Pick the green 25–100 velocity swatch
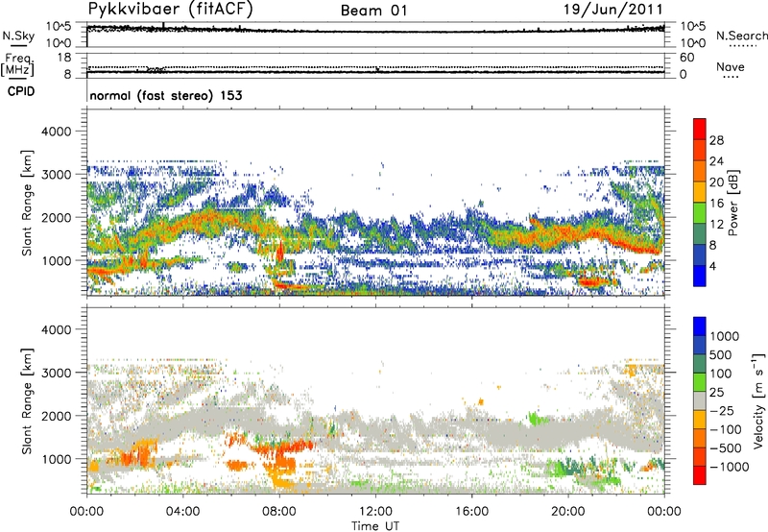This screenshot has height=532, width=768. pos(700,382)
